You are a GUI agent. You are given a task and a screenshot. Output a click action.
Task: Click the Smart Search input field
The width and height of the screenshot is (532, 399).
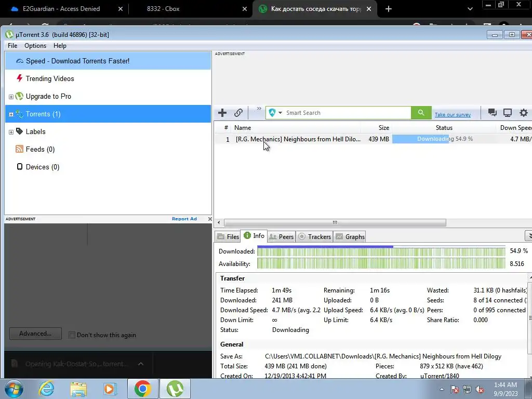tap(347, 113)
